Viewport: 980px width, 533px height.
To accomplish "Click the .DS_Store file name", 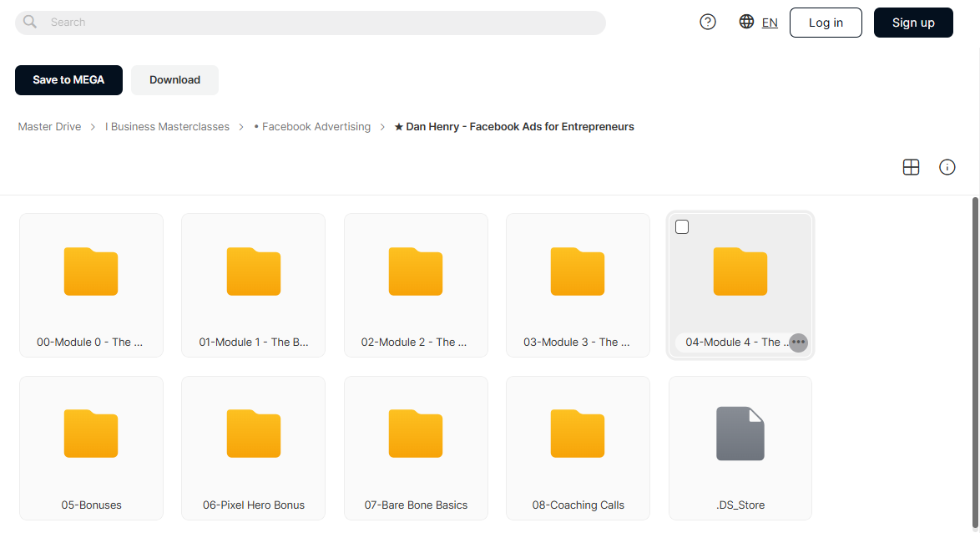I will coord(740,505).
